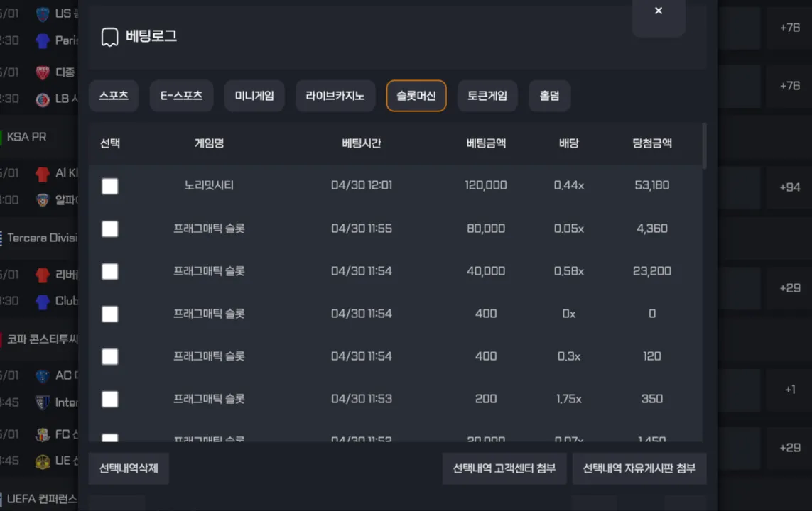The width and height of the screenshot is (812, 511).
Task: Click the 디종 team crest icon
Action: point(43,72)
